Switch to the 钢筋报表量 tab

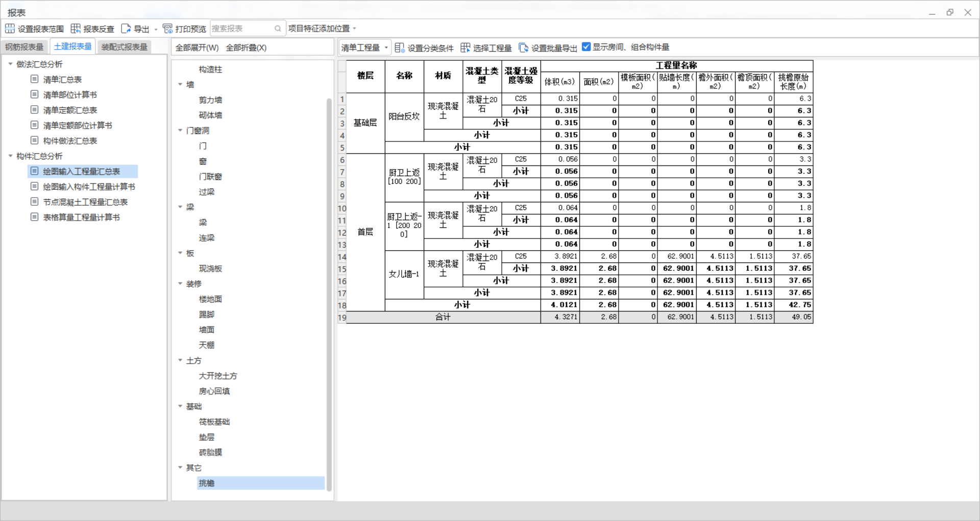click(24, 47)
